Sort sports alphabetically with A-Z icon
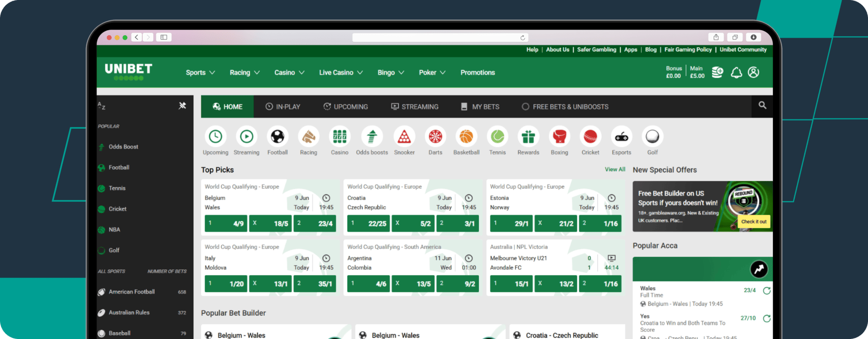 pyautogui.click(x=102, y=106)
